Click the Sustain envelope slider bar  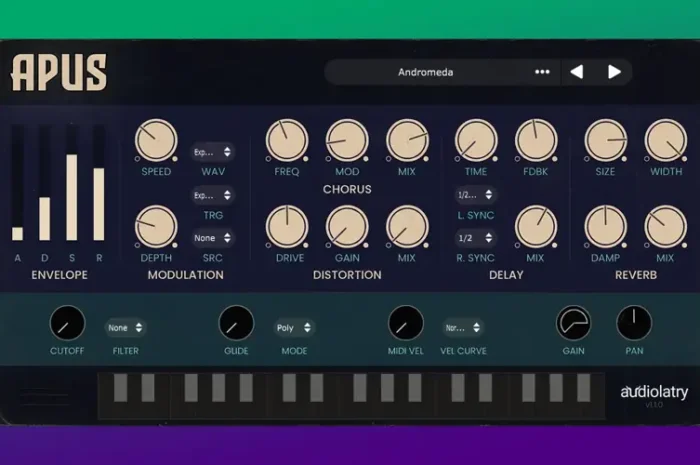coord(72,183)
